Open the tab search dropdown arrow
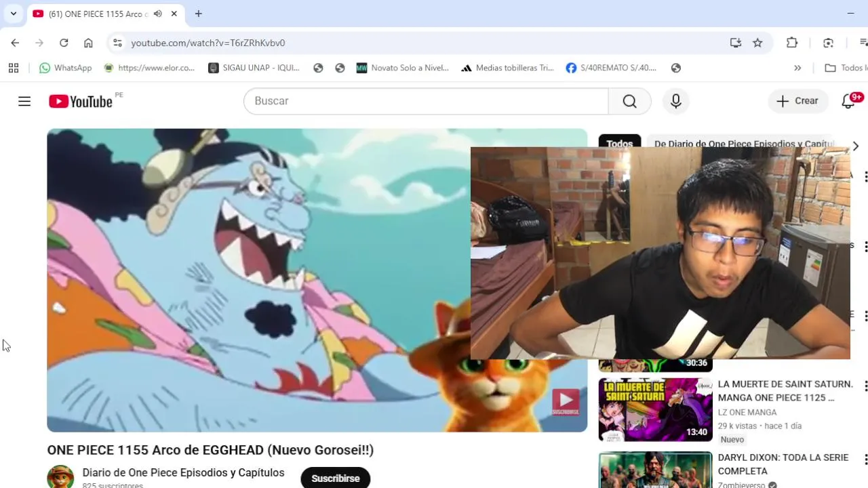The width and height of the screenshot is (868, 488). (13, 14)
